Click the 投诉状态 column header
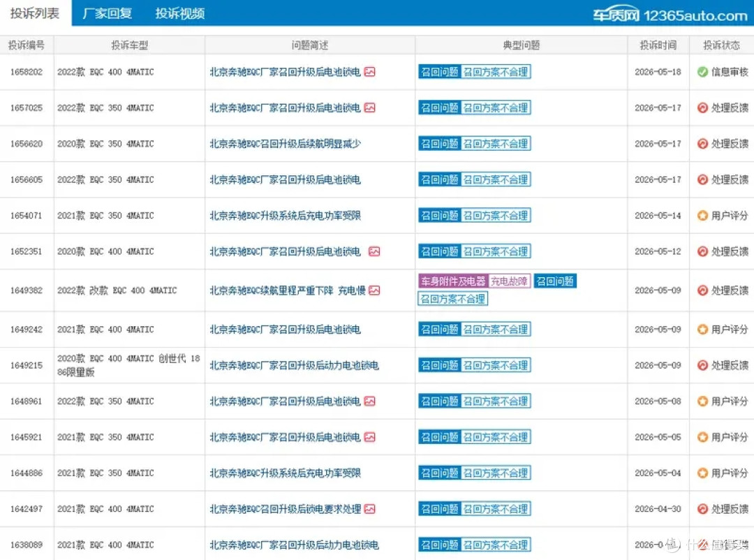754x560 pixels. [x=721, y=45]
